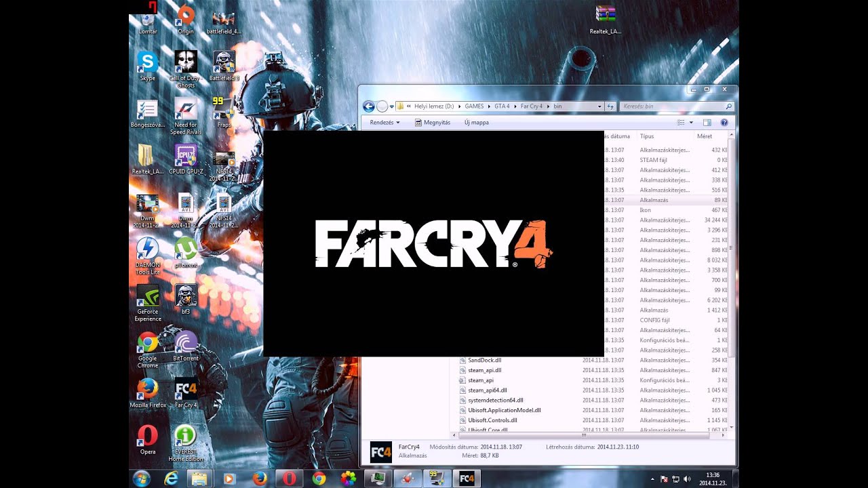This screenshot has height=488, width=868.
Task: Launch EVEREST Home Edition shortcut
Action: pyautogui.click(x=186, y=442)
